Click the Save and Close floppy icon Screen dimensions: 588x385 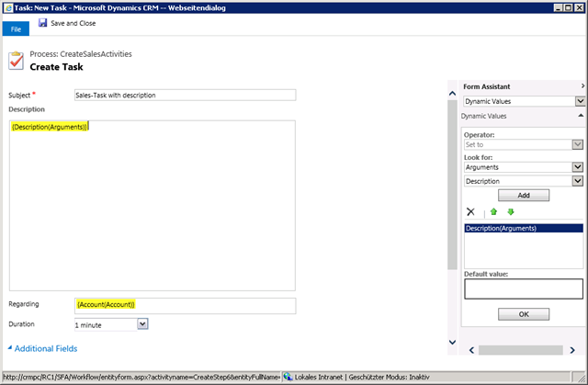coord(43,23)
